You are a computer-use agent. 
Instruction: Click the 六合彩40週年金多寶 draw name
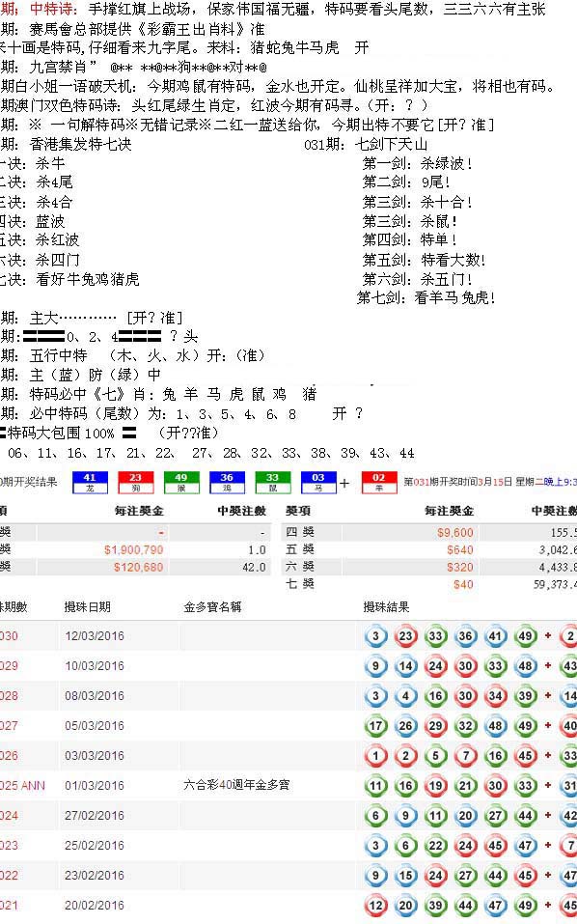(236, 785)
